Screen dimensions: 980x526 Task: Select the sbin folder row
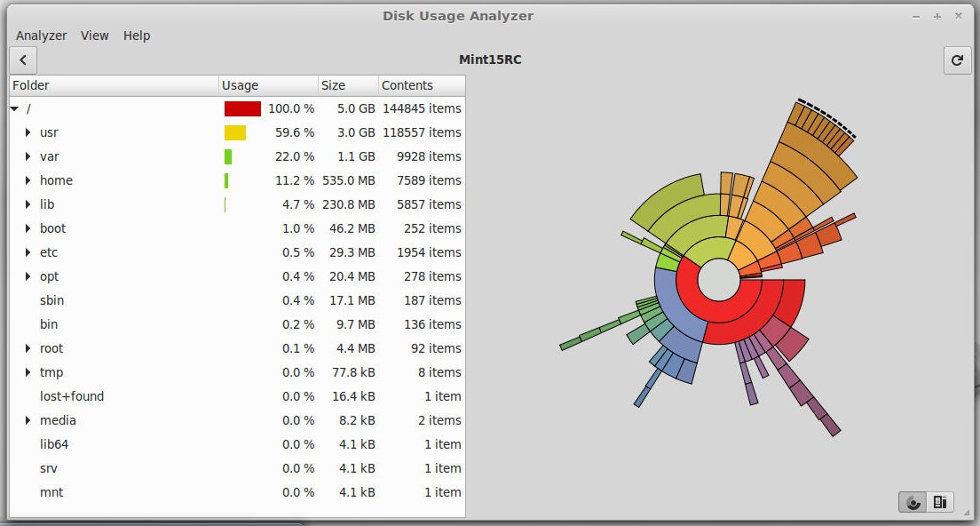[x=51, y=300]
